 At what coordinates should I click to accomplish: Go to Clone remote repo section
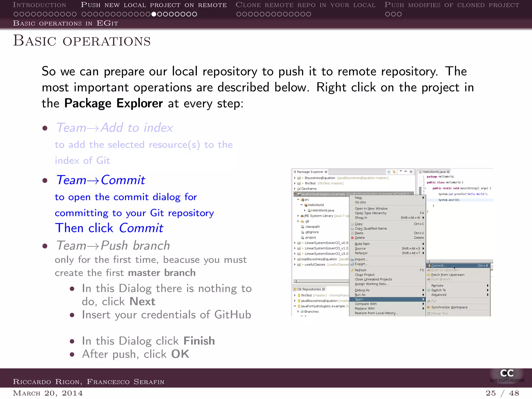(305, 5)
